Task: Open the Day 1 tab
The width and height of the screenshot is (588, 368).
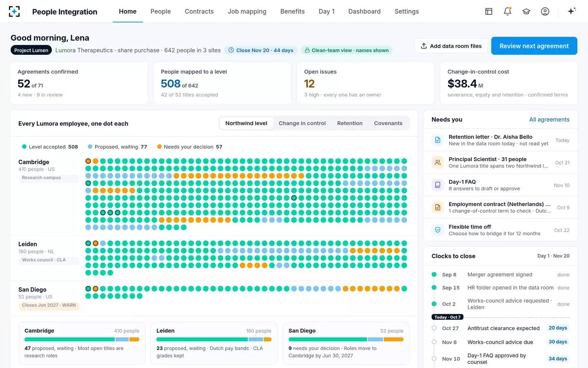Action: [327, 11]
